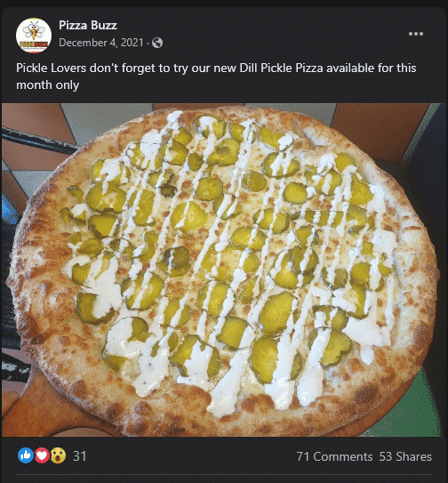Image resolution: width=448 pixels, height=483 pixels.
Task: Click the blue Like reaction icon
Action: click(26, 455)
